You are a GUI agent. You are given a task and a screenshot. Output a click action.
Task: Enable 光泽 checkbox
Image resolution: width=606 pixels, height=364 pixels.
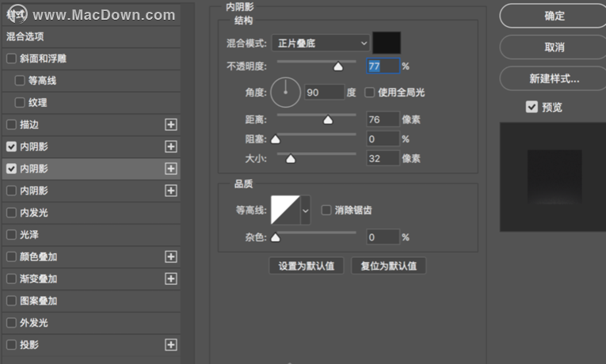click(11, 235)
